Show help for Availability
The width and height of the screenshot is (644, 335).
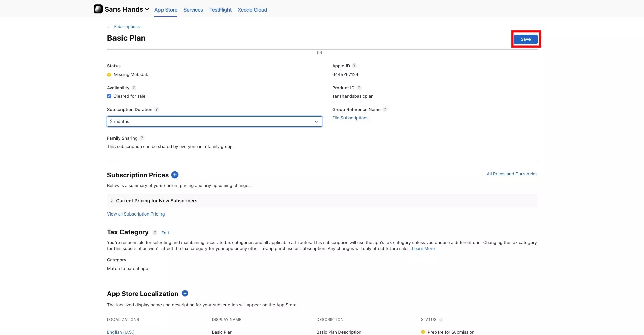[x=134, y=88]
